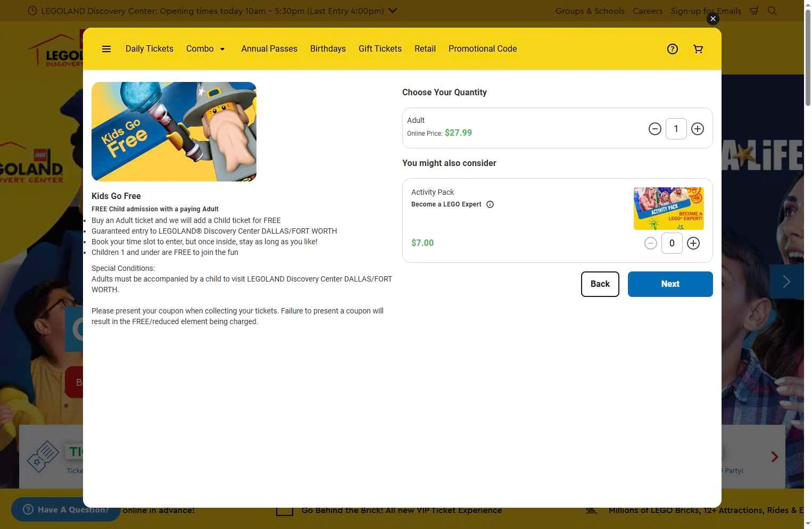Open the Gift Tickets menu item
Image resolution: width=812 pixels, height=529 pixels.
coord(380,49)
